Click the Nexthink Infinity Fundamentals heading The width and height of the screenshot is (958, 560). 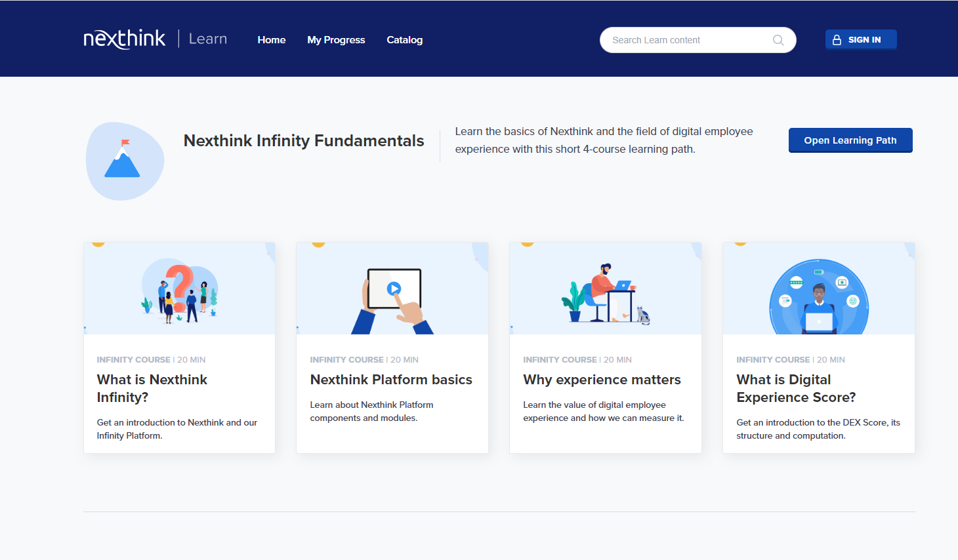click(304, 141)
